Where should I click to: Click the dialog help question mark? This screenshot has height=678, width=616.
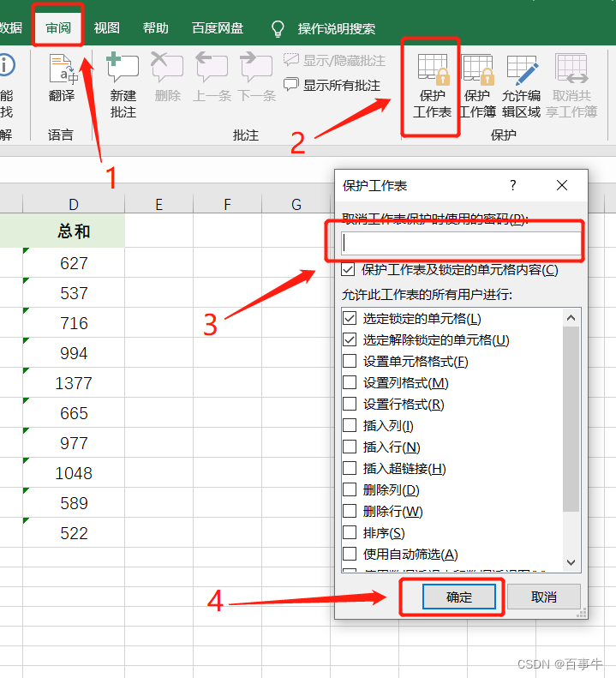pyautogui.click(x=513, y=185)
